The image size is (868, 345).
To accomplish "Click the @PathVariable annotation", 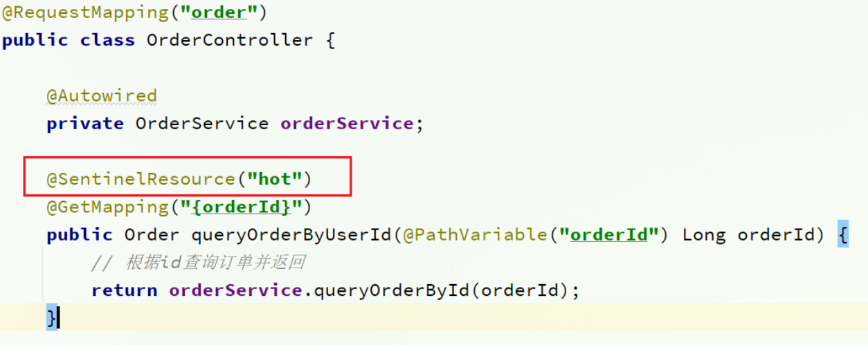I will click(x=474, y=234).
